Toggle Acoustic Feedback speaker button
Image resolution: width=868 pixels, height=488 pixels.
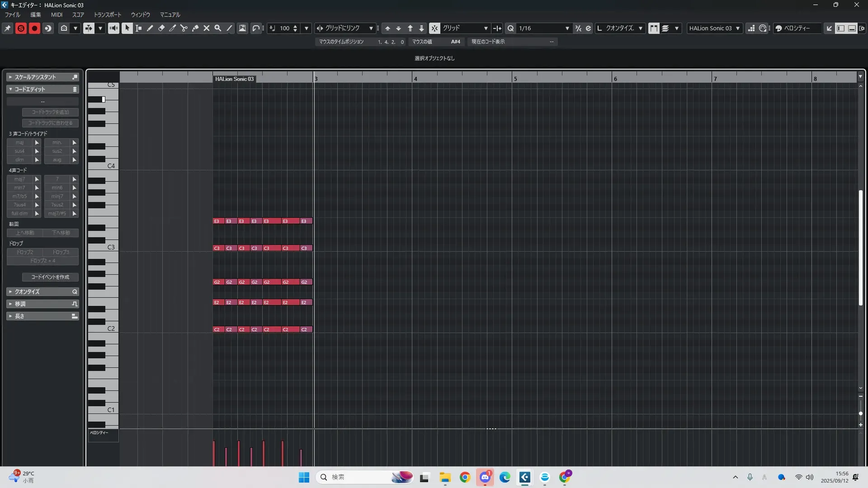point(113,28)
